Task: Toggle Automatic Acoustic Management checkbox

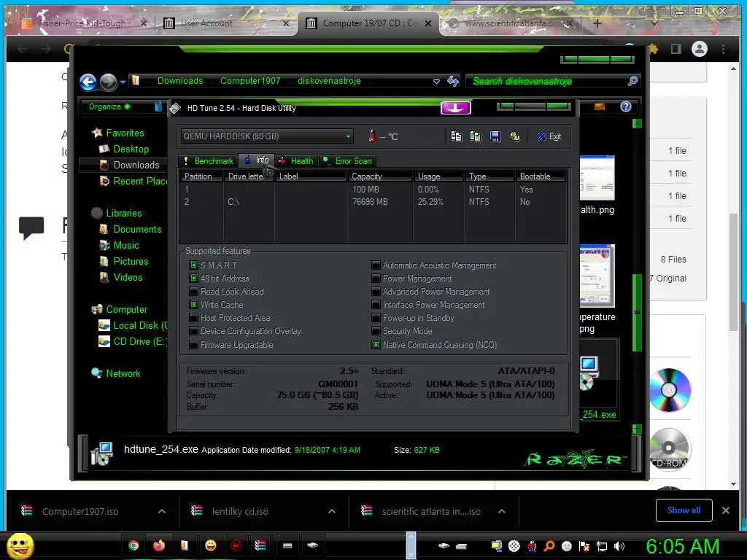Action: (x=376, y=265)
